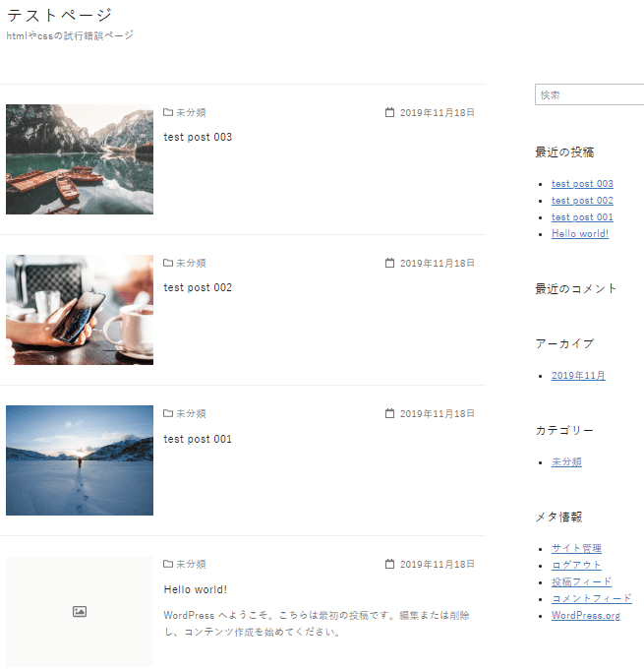This screenshot has height=670, width=644.
Task: Open the test post 001 article title
Action: [198, 439]
